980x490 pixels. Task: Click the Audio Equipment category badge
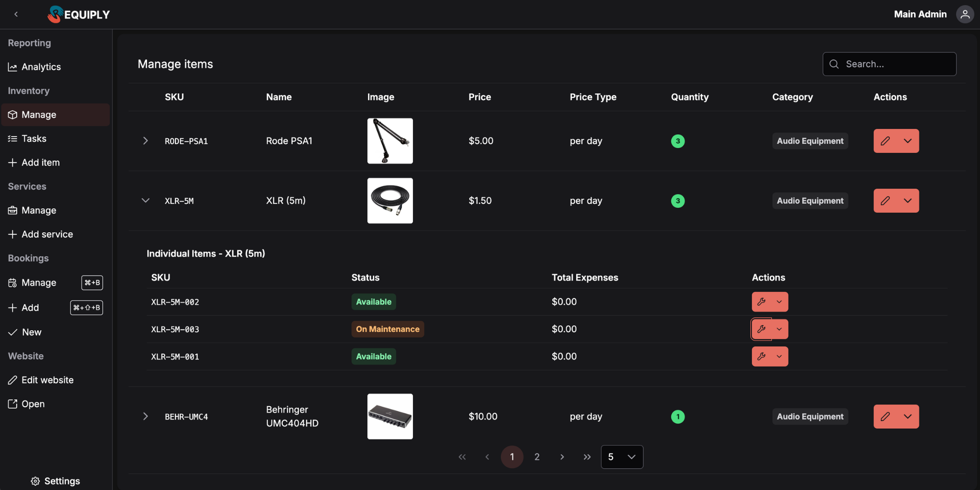click(x=810, y=141)
